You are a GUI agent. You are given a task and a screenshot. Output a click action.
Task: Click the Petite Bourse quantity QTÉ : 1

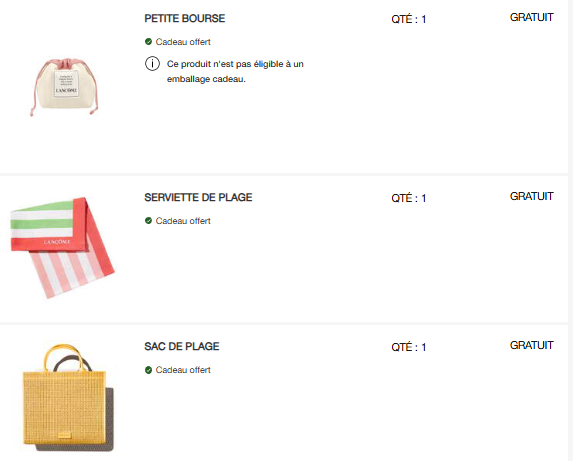(x=409, y=19)
